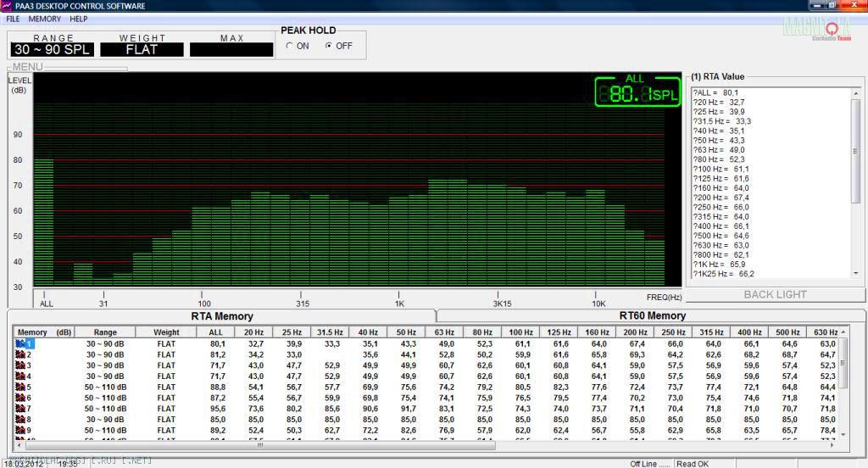Click the 1K frequency axis marker
Image resolution: width=868 pixels, height=468 pixels.
(399, 304)
